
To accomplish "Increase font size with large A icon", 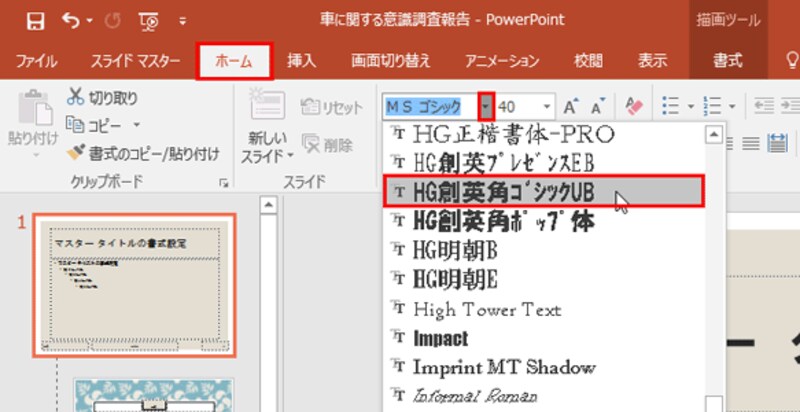I will 571,107.
